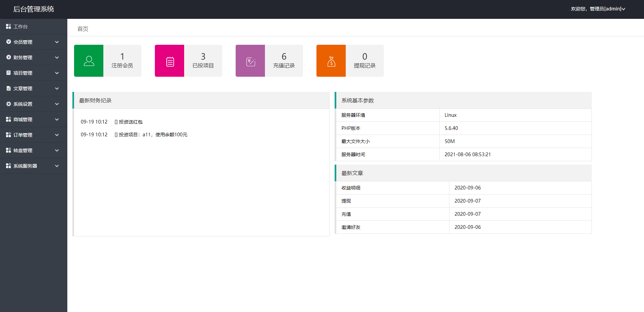Click the icon beside 财务管理
Image resolution: width=644 pixels, height=312 pixels.
point(8,58)
